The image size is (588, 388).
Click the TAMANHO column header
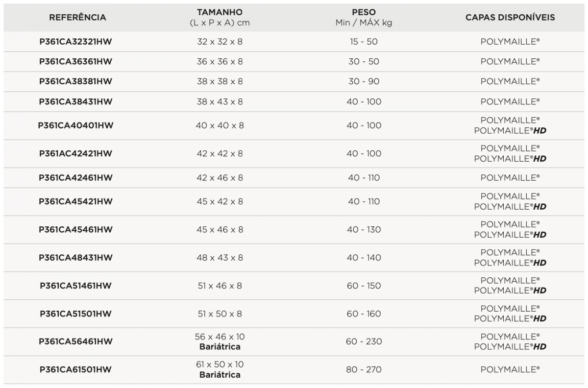(x=220, y=17)
